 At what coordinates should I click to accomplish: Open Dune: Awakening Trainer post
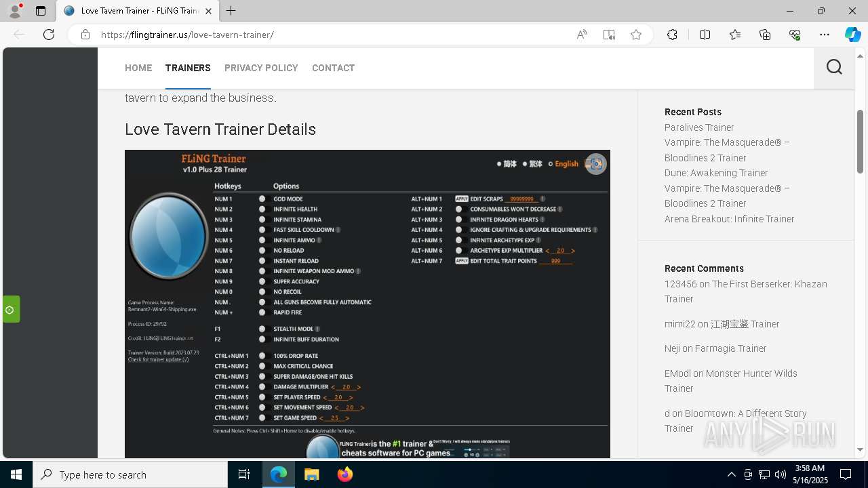point(716,173)
